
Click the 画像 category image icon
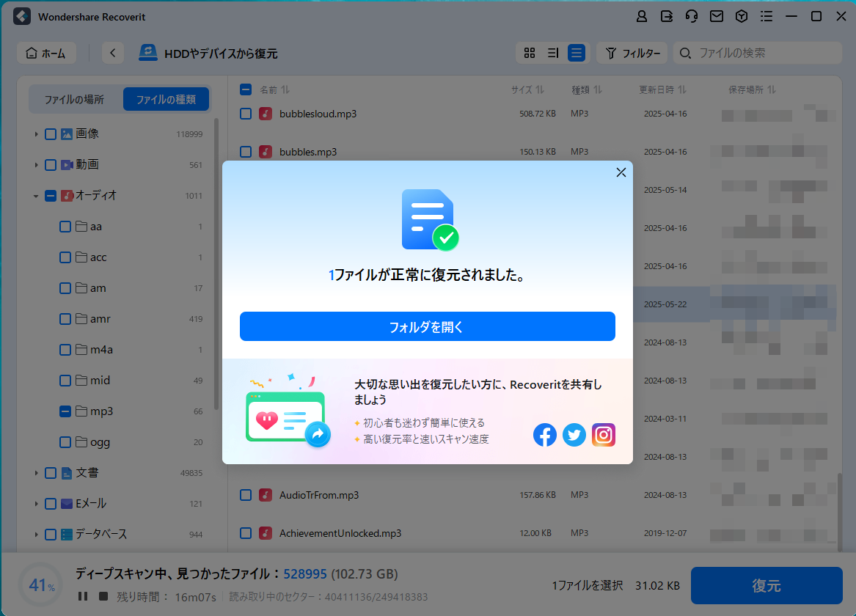[x=67, y=133]
